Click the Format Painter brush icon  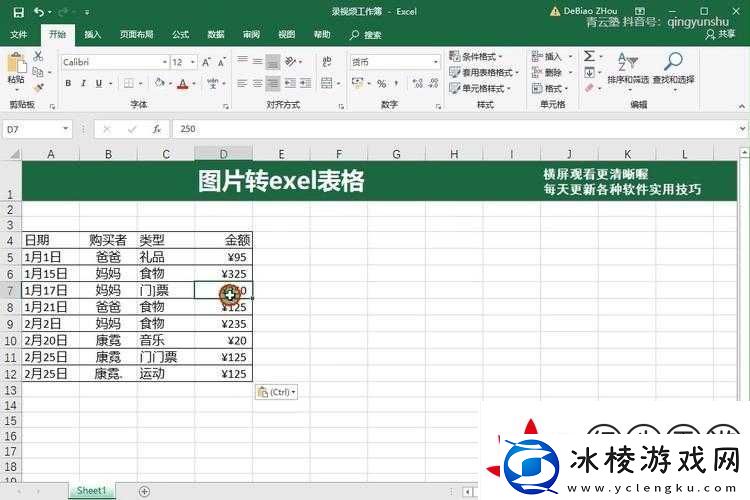pyautogui.click(x=38, y=88)
